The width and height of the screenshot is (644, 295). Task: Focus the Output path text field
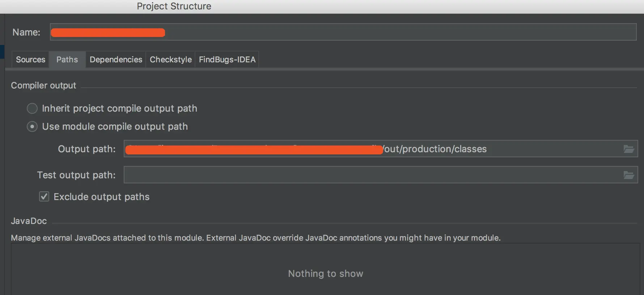coord(543,149)
